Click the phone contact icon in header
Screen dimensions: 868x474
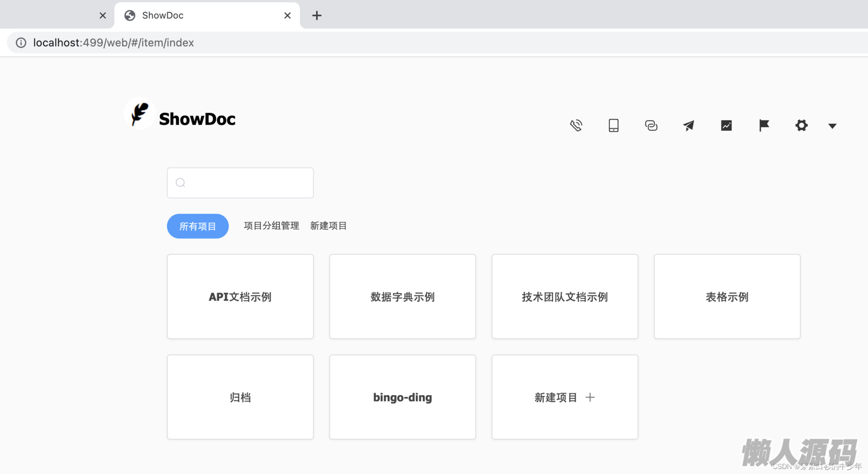point(576,125)
